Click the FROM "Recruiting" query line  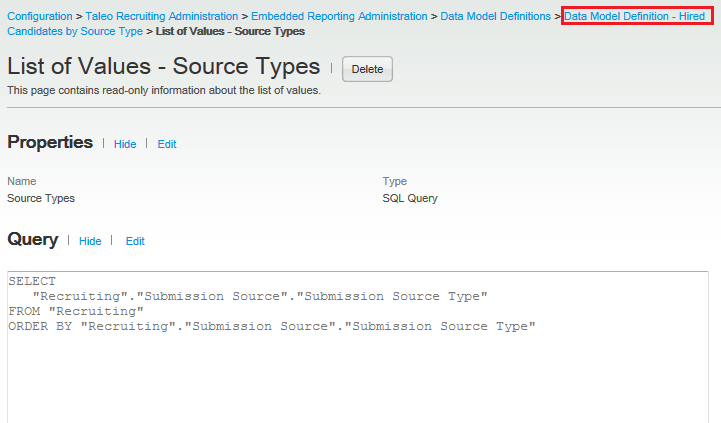[x=76, y=312]
